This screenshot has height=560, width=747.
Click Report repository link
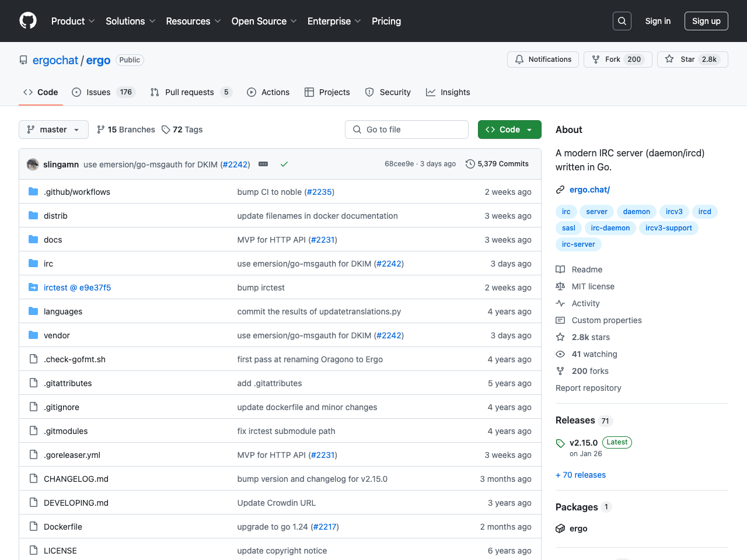pyautogui.click(x=588, y=388)
